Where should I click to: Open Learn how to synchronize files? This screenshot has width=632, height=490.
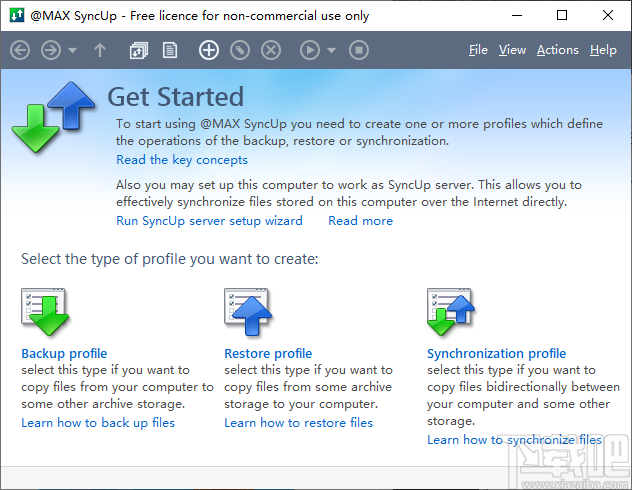[514, 440]
